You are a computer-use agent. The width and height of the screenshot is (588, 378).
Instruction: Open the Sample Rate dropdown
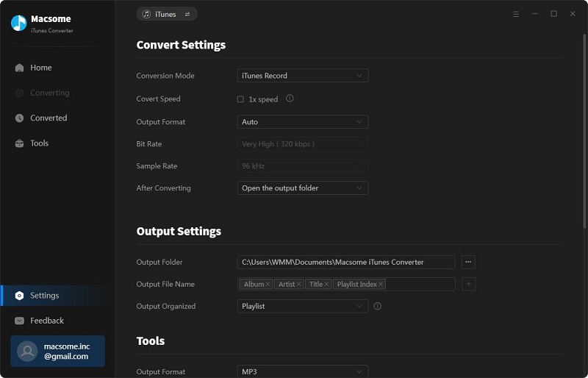(303, 166)
